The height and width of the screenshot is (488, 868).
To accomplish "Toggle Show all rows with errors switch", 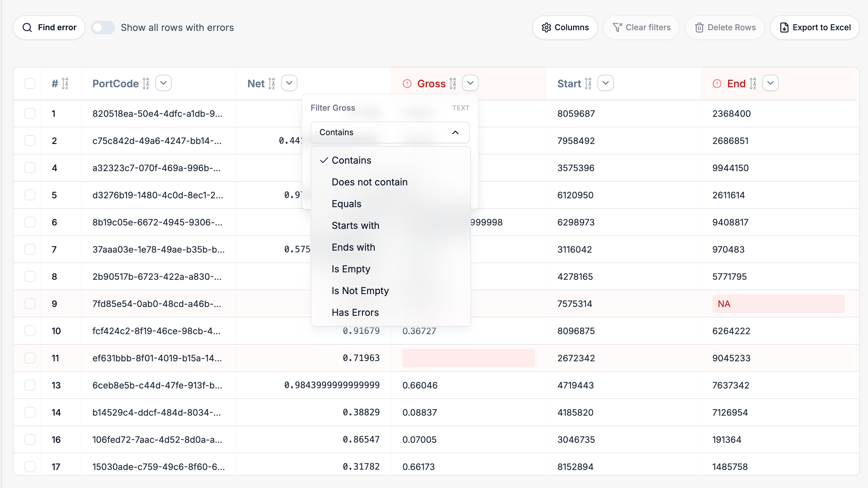I will point(103,28).
